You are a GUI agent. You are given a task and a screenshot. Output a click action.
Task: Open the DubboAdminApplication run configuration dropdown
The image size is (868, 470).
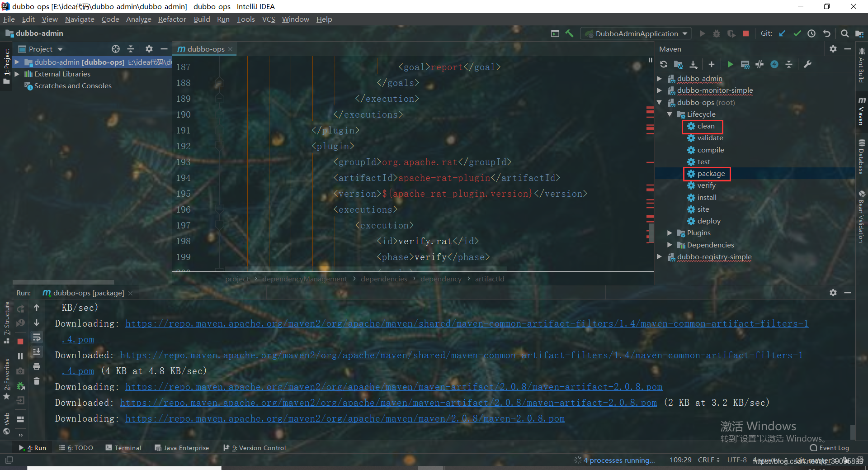pyautogui.click(x=637, y=33)
